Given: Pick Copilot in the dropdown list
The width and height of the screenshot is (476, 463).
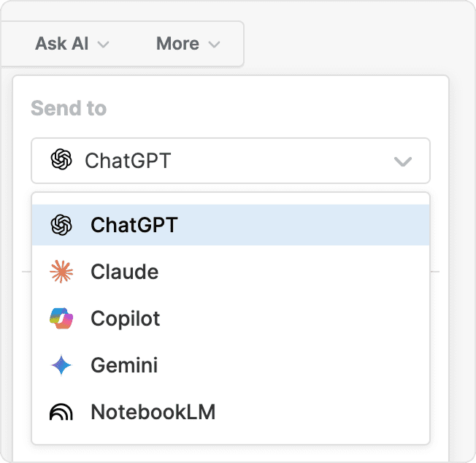Looking at the screenshot, I should [126, 318].
